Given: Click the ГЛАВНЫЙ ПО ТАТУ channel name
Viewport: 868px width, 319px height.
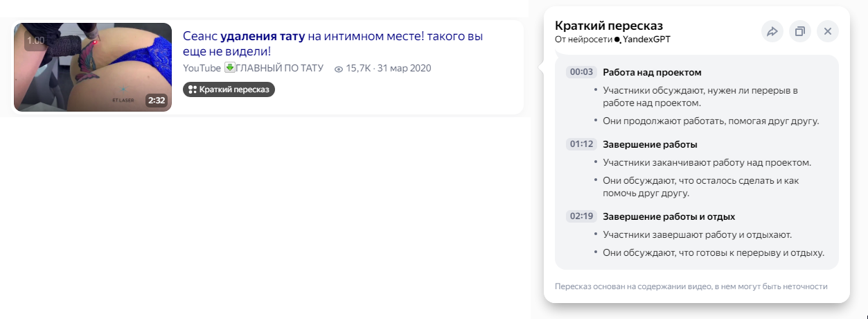Looking at the screenshot, I should (279, 69).
